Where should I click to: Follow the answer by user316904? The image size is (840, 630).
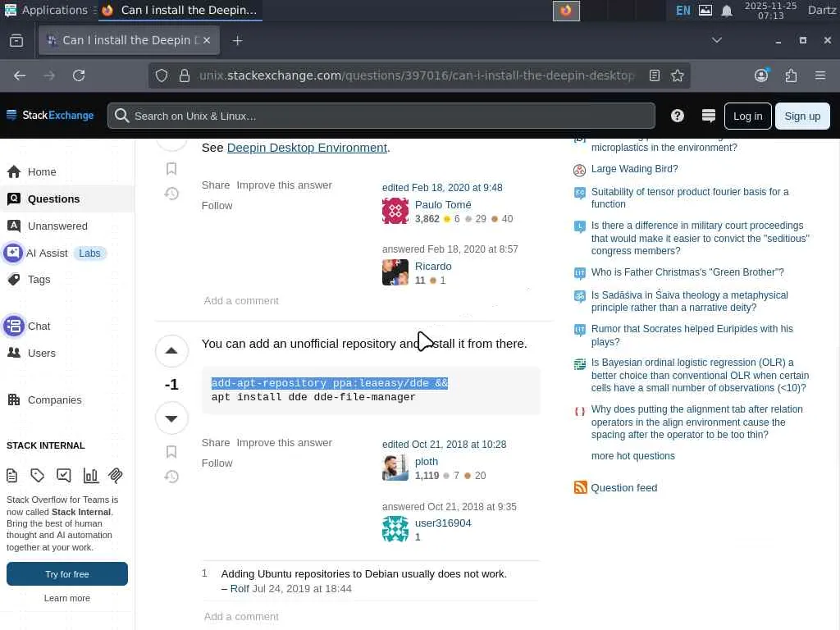tap(217, 463)
